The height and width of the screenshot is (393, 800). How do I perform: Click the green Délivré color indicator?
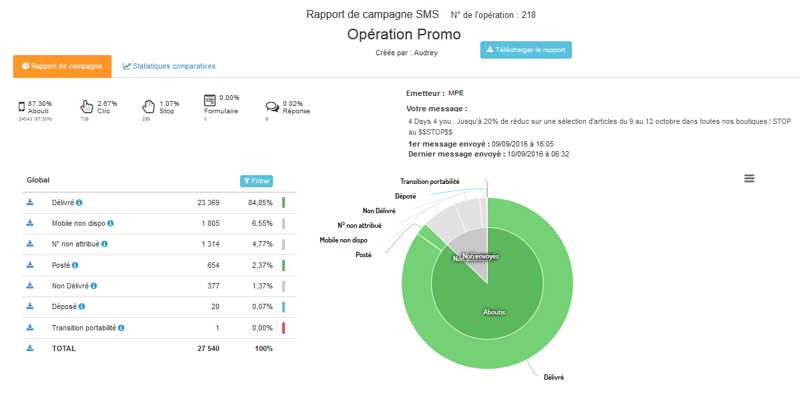pyautogui.click(x=283, y=203)
